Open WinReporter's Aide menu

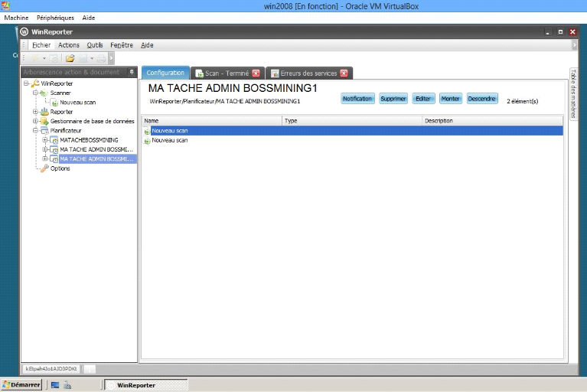coord(147,45)
